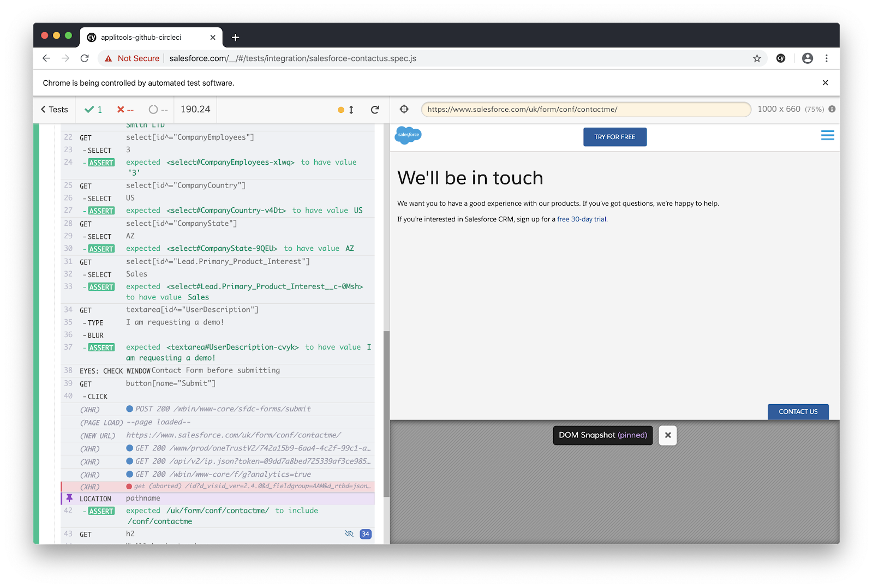Click the rerun tests reload icon
873x588 pixels.
click(375, 110)
